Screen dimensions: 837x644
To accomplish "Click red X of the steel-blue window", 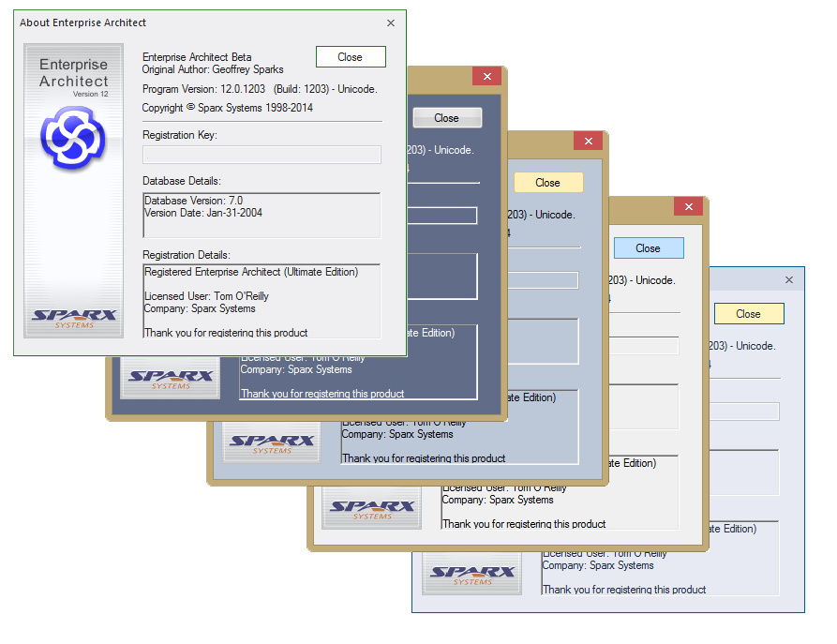I will (589, 141).
